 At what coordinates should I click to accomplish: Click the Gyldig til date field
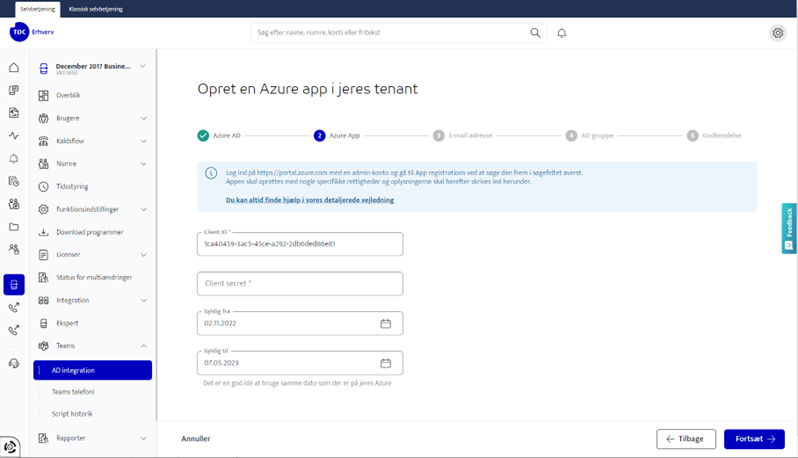click(300, 363)
